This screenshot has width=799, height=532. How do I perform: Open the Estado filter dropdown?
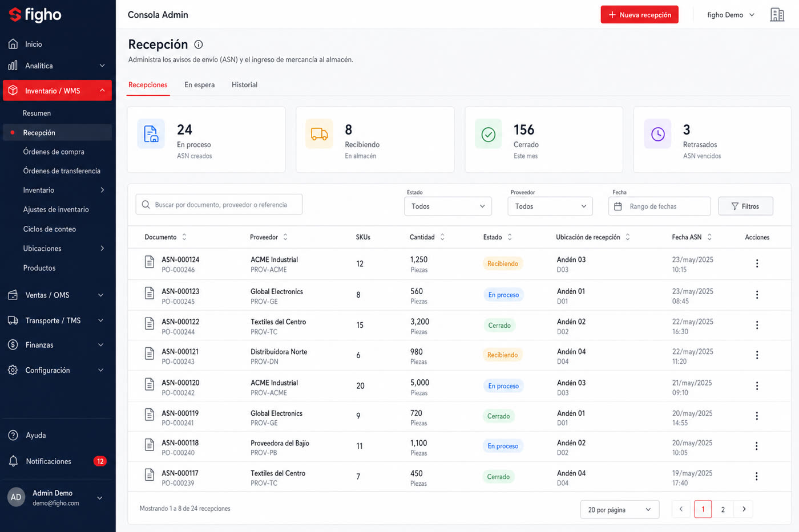coord(448,206)
